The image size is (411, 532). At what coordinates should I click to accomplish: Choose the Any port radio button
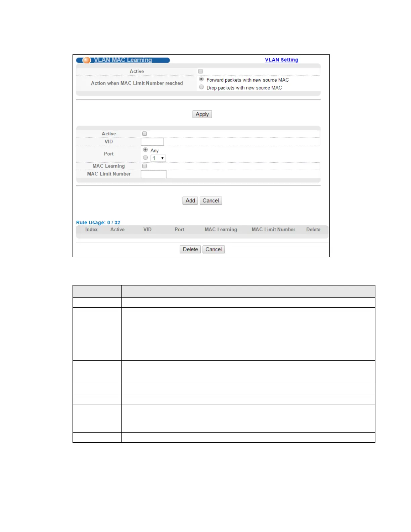click(x=145, y=150)
